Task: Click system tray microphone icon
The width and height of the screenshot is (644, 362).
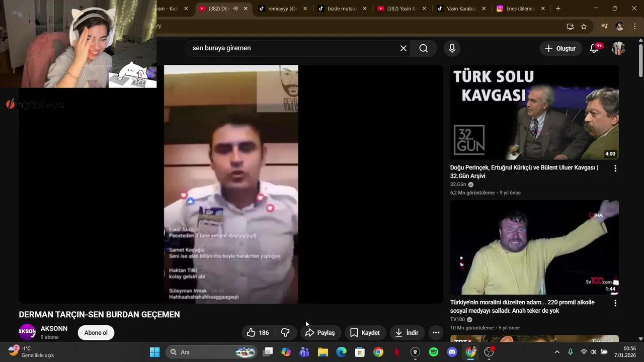Action: pos(571,352)
